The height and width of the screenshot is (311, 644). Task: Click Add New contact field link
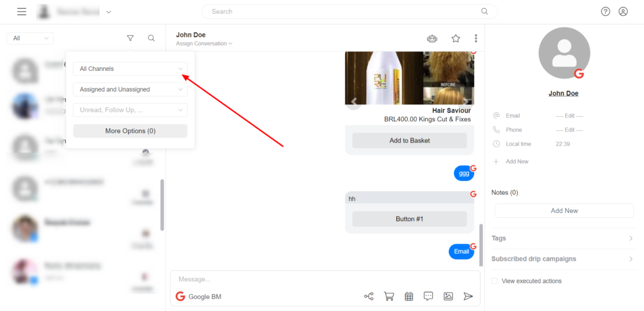(517, 161)
